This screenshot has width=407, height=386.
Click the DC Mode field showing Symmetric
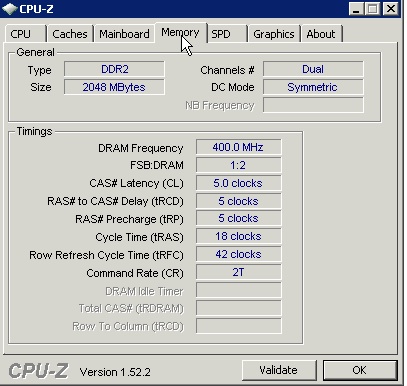(x=313, y=87)
